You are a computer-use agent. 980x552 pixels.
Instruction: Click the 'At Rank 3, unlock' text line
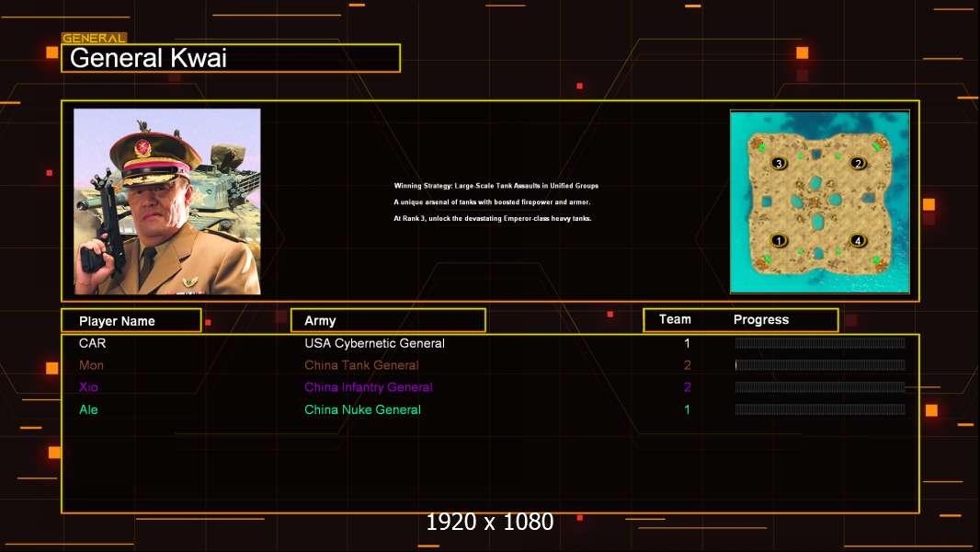[492, 218]
